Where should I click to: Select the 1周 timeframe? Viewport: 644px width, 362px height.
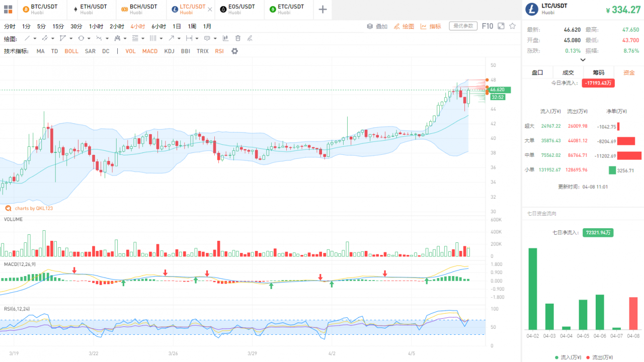click(x=192, y=26)
